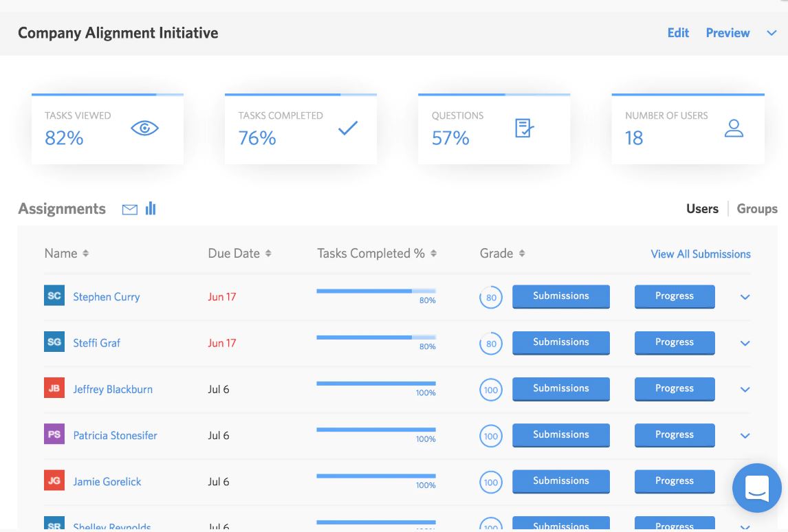
Task: Click Stephen Curry's SC avatar
Action: (54, 296)
